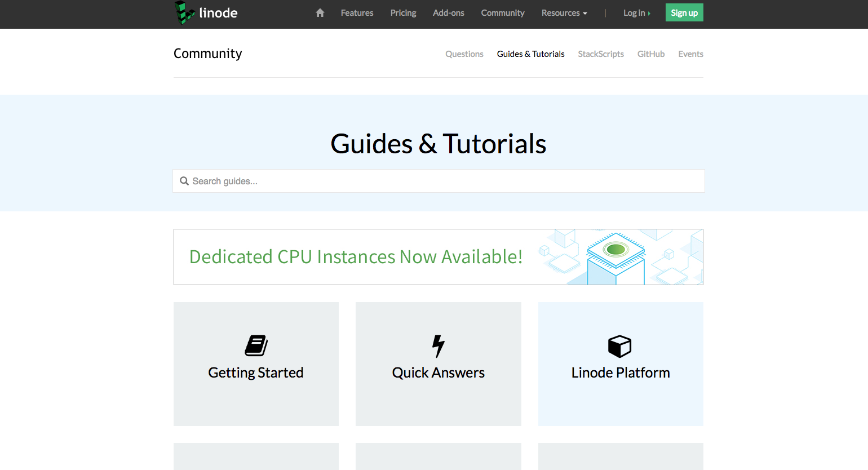Image resolution: width=868 pixels, height=470 pixels.
Task: Open Community in the top navigation
Action: (503, 12)
